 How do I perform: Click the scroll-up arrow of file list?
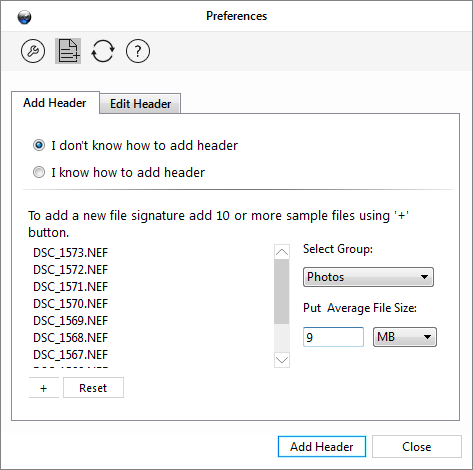coord(282,252)
